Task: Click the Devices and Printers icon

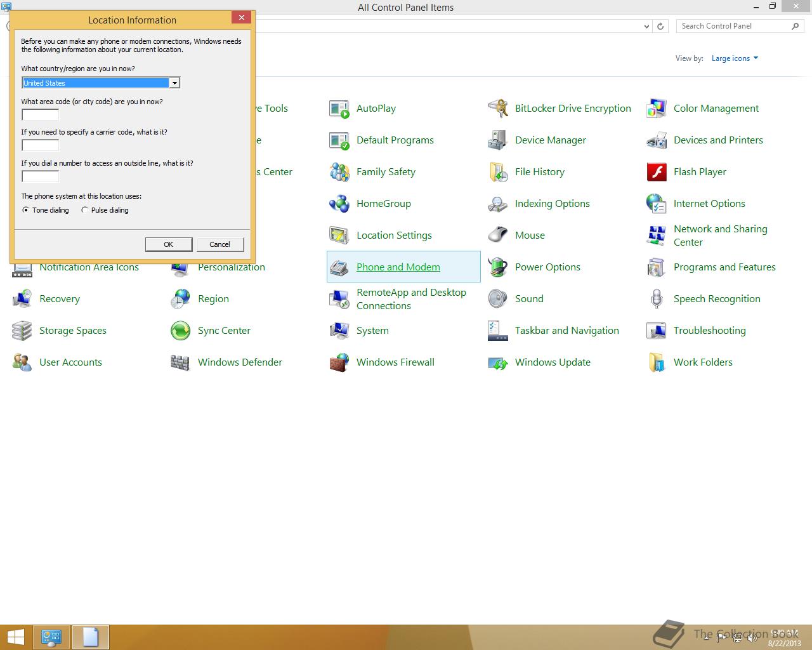Action: tap(657, 140)
